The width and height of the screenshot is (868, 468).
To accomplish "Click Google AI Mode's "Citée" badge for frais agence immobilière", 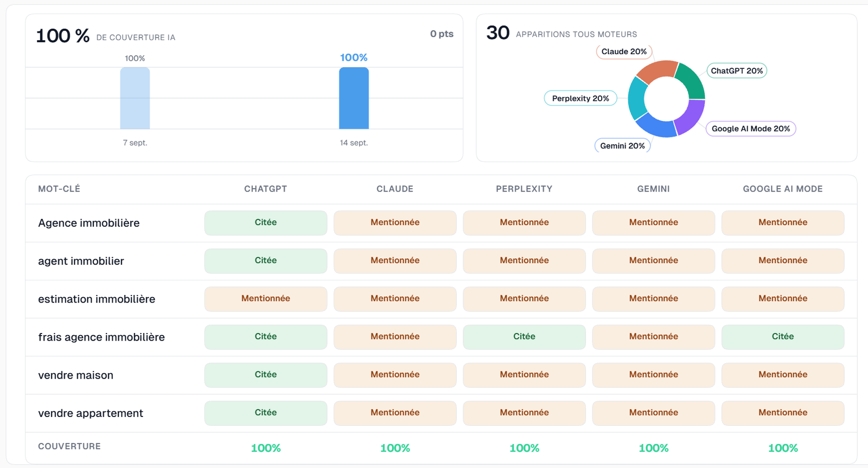I will tap(783, 337).
